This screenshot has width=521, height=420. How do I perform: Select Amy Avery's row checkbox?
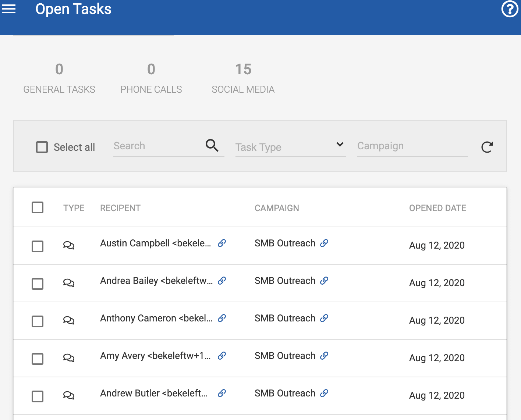(x=38, y=359)
